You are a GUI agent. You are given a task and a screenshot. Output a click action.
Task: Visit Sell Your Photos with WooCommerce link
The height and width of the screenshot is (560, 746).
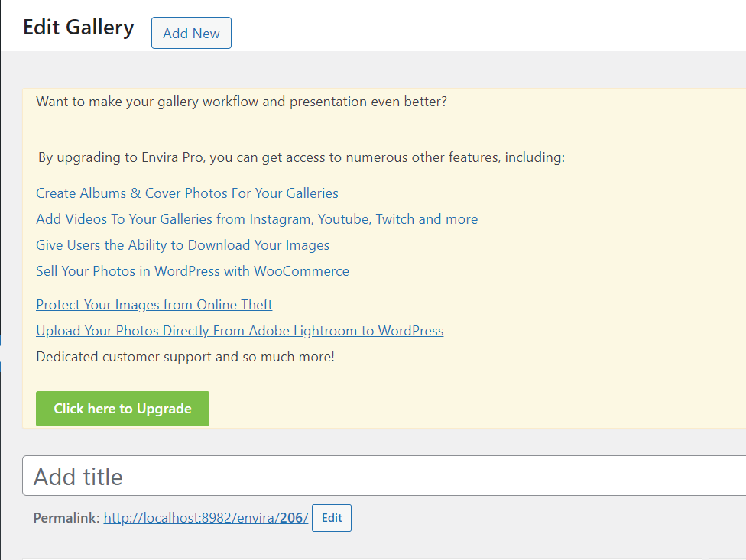[193, 271]
